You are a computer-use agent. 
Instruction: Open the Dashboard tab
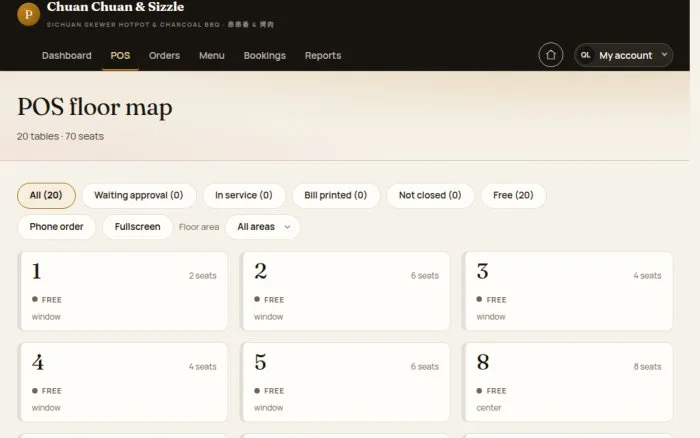click(67, 55)
